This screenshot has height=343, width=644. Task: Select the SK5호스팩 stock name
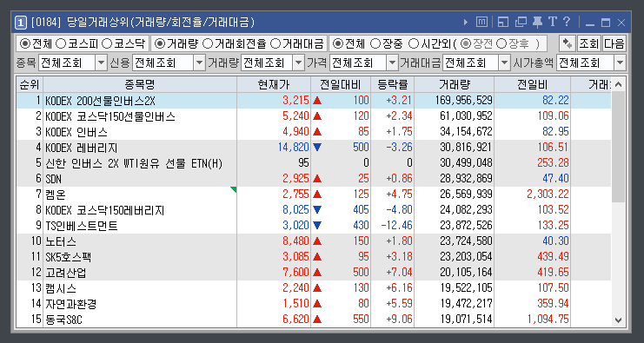click(68, 257)
